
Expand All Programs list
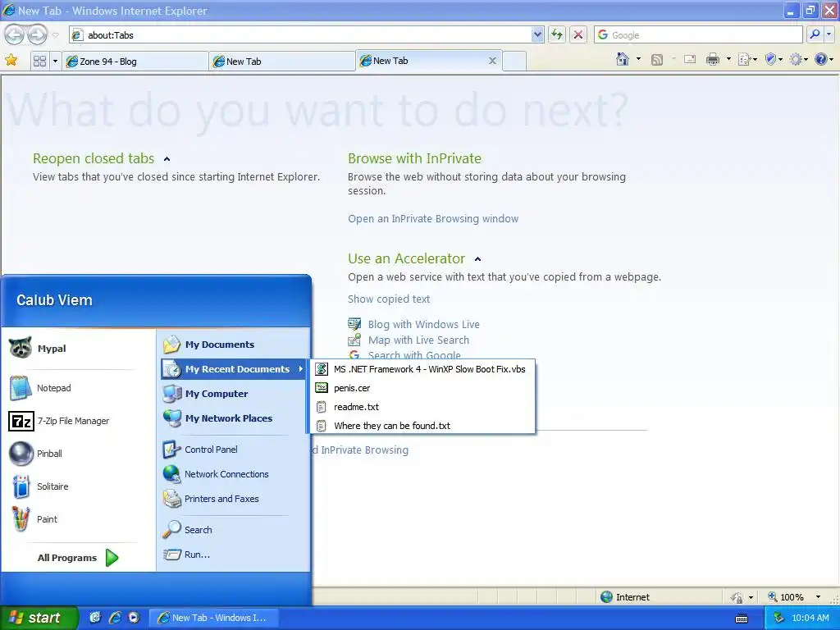[x=78, y=558]
